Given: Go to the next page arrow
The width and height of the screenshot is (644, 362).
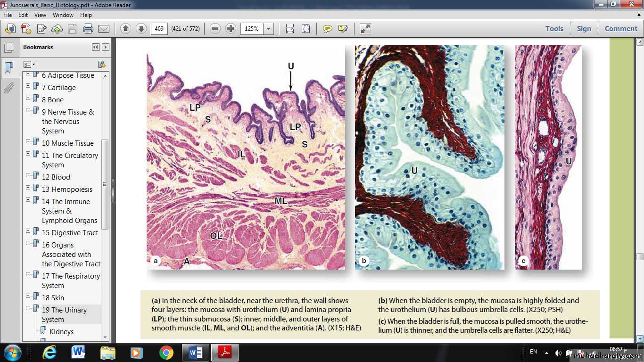Looking at the screenshot, I should 141,29.
